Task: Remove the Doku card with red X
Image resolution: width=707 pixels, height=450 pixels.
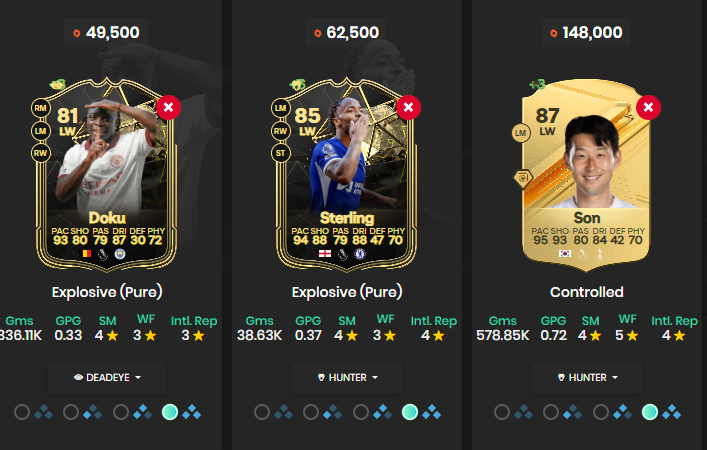Action: point(169,107)
